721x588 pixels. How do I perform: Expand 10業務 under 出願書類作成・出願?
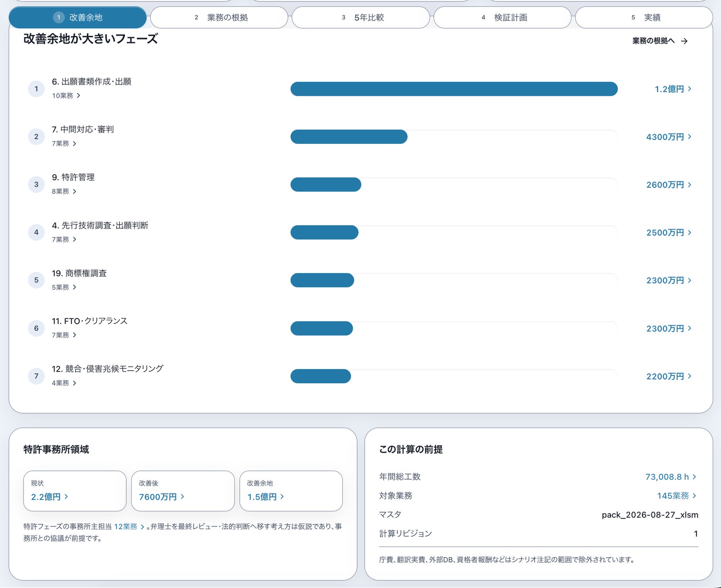tap(66, 95)
